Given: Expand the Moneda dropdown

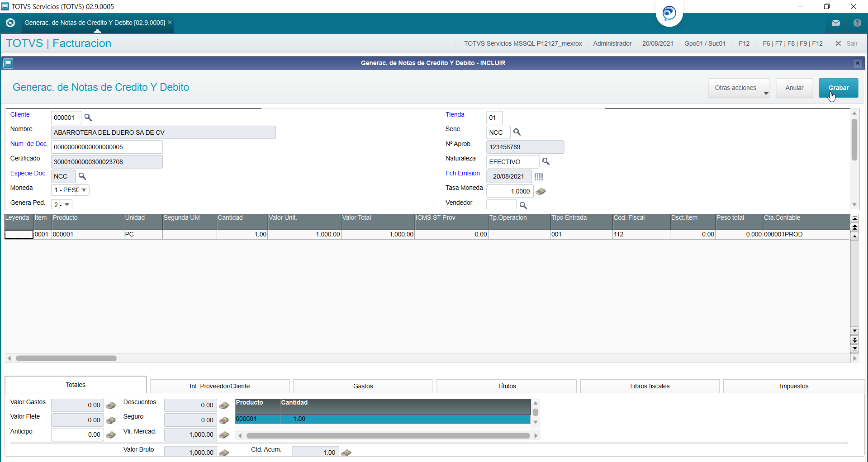Looking at the screenshot, I should [x=84, y=190].
